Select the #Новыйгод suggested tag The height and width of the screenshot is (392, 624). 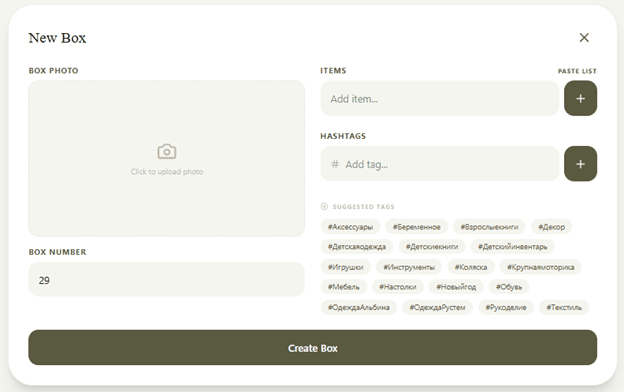456,287
